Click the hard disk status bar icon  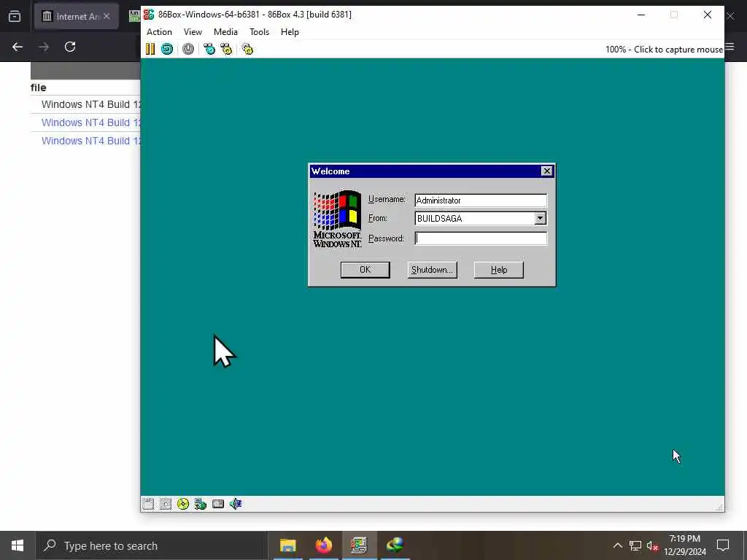218,504
